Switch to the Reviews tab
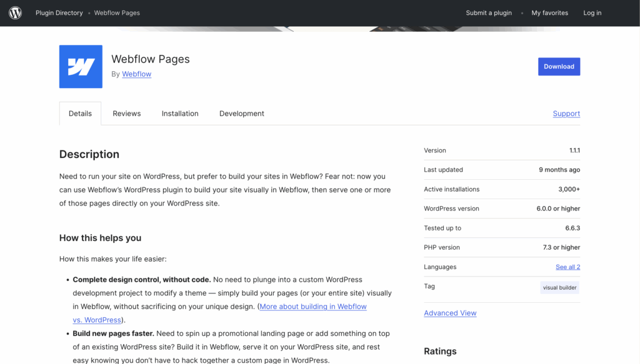The height and width of the screenshot is (364, 640). pyautogui.click(x=126, y=114)
